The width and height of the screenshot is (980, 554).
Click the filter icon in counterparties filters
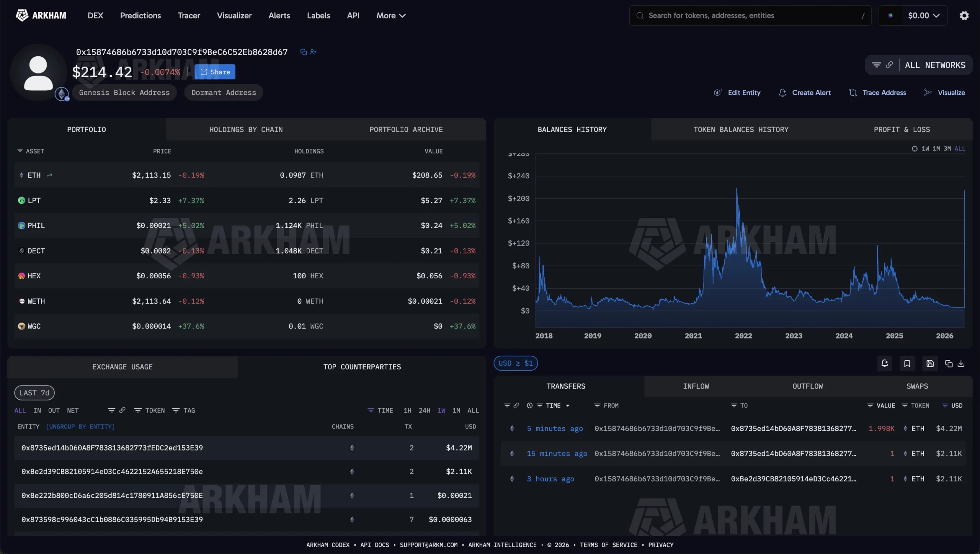coord(111,410)
